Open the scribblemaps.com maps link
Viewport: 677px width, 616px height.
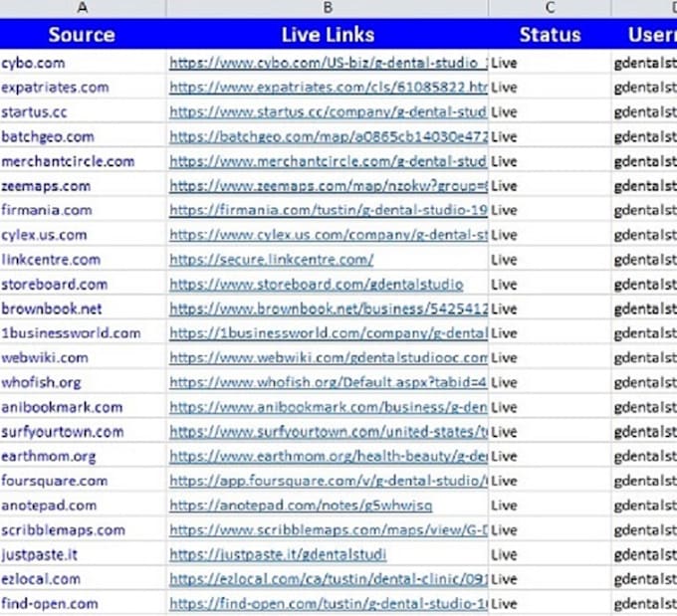[329, 530]
